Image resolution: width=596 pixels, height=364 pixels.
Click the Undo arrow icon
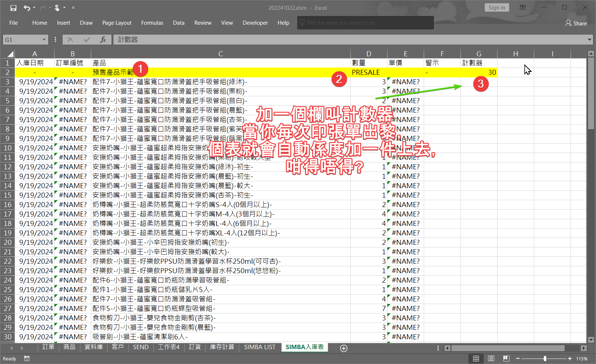point(27,8)
